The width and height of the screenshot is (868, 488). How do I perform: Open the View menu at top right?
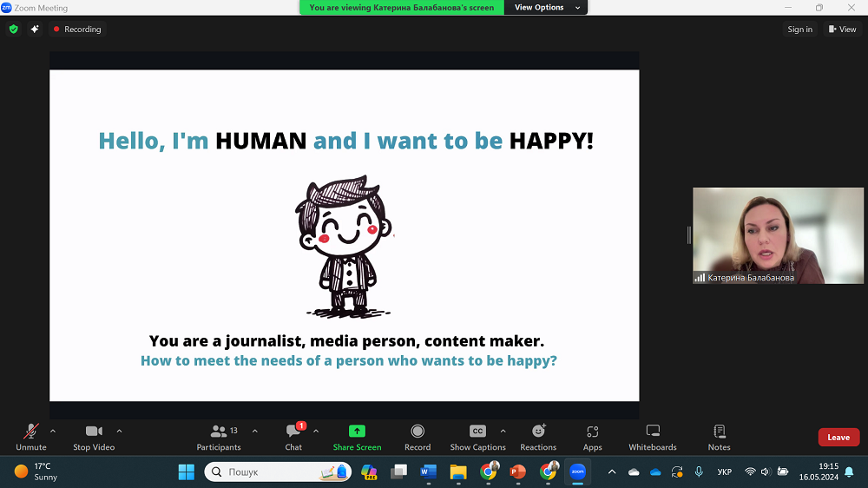click(841, 29)
